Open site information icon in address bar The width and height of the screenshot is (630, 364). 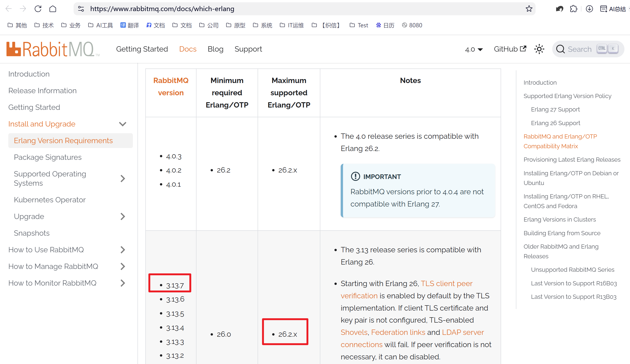[81, 9]
